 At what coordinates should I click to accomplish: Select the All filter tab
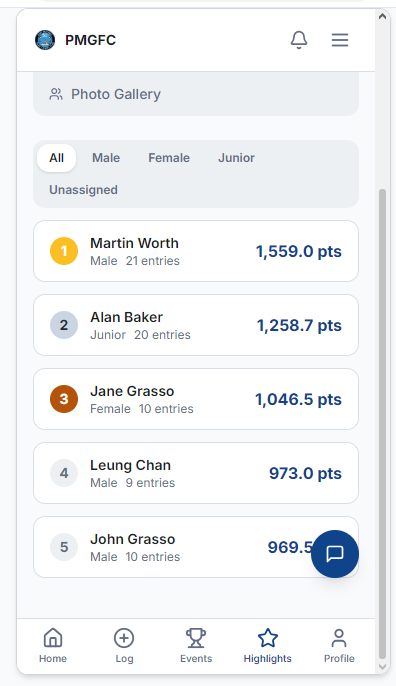point(56,158)
